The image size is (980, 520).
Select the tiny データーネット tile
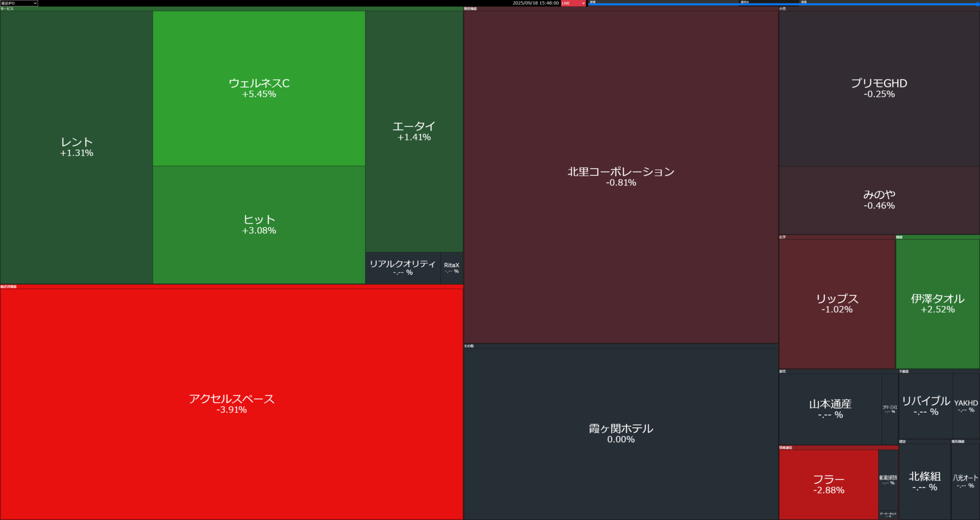click(x=888, y=514)
